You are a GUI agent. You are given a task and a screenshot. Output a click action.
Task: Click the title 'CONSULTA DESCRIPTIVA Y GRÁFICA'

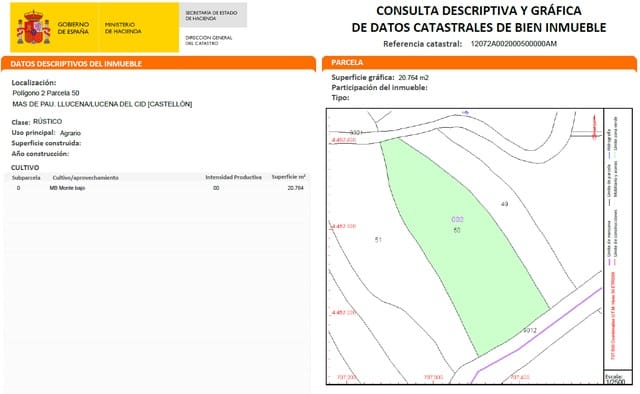(479, 11)
